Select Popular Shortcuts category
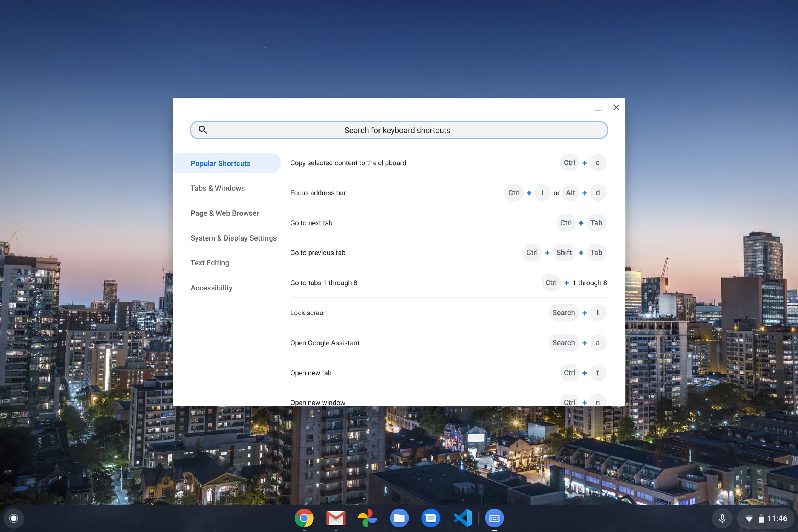The width and height of the screenshot is (798, 532). coord(227,163)
